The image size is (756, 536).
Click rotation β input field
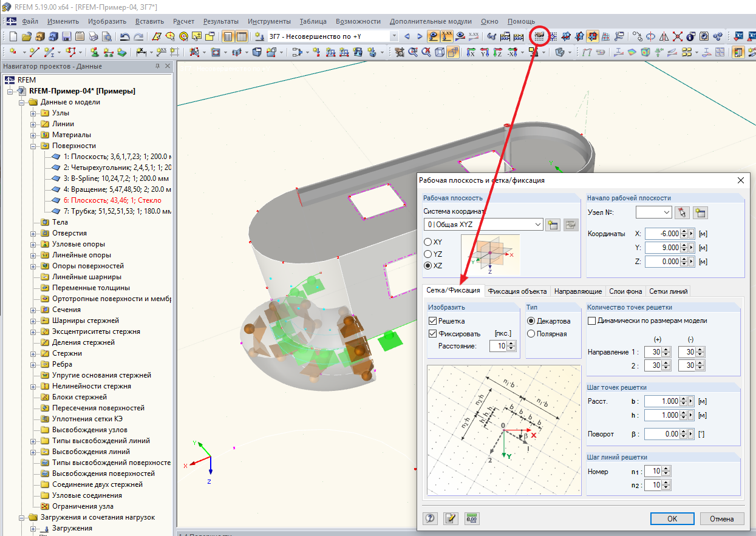662,434
